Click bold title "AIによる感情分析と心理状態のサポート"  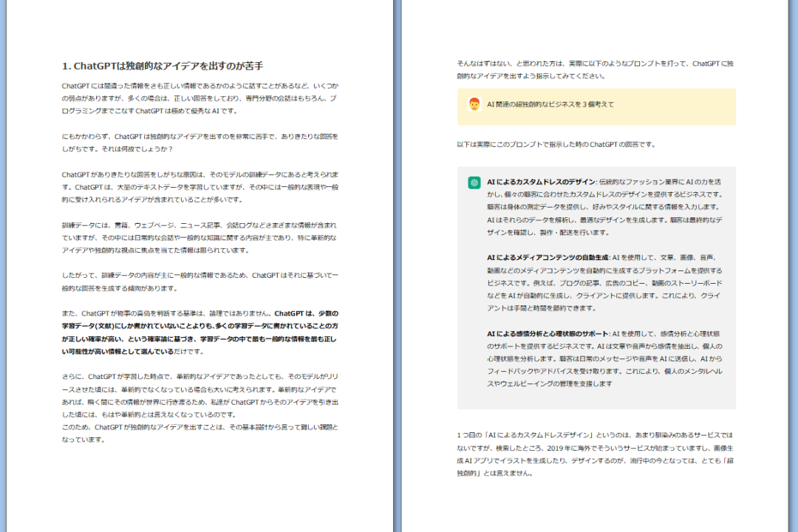[548, 334]
